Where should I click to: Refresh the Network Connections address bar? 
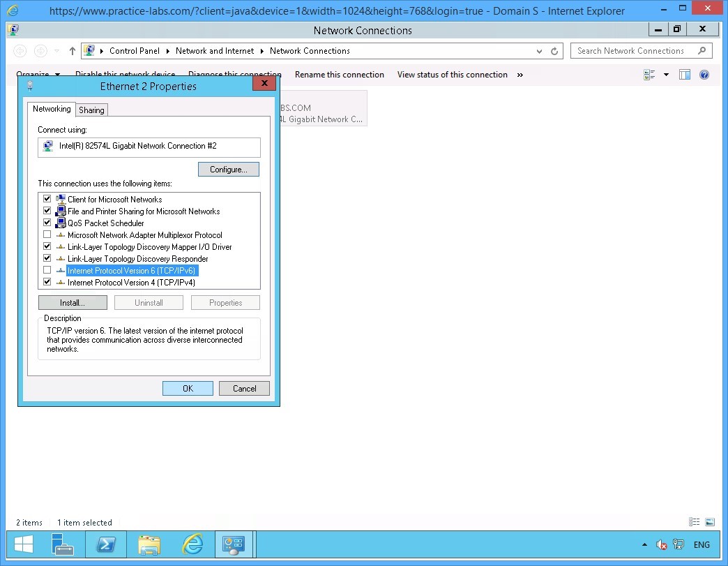pyautogui.click(x=555, y=51)
